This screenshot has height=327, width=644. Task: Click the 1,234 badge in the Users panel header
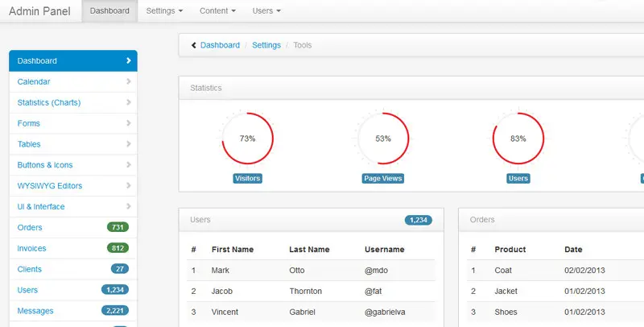click(419, 220)
